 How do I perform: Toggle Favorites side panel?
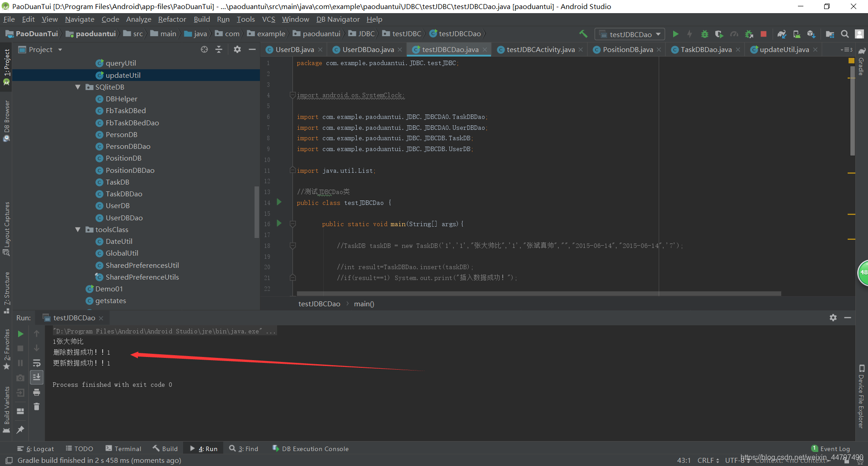click(6, 349)
